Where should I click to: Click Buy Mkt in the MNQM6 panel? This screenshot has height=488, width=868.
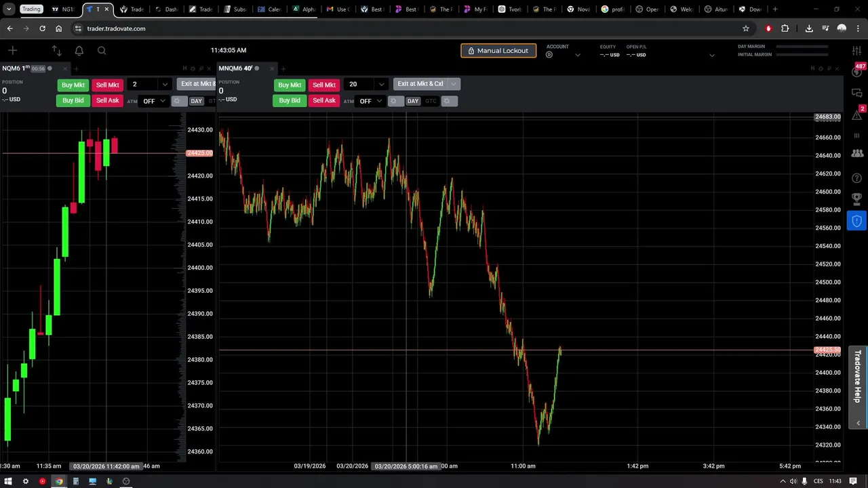(290, 85)
